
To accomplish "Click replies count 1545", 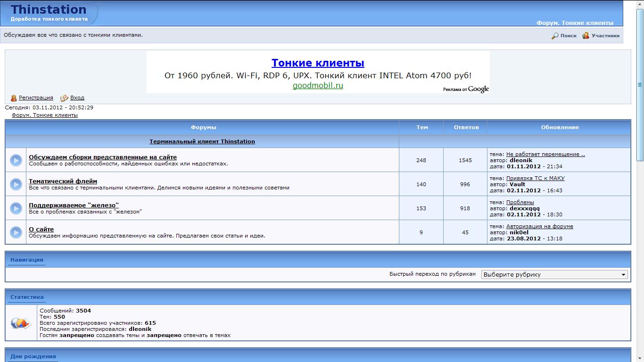I will 465,160.
